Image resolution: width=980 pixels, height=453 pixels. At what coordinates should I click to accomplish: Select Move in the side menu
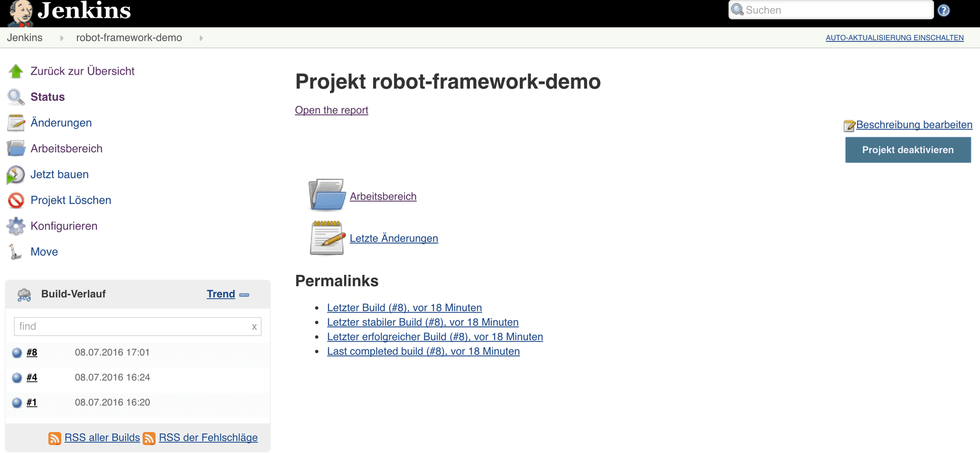point(44,252)
